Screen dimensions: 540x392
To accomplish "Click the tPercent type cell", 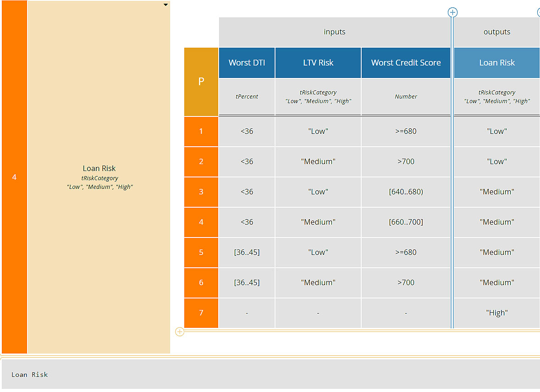I will click(247, 97).
